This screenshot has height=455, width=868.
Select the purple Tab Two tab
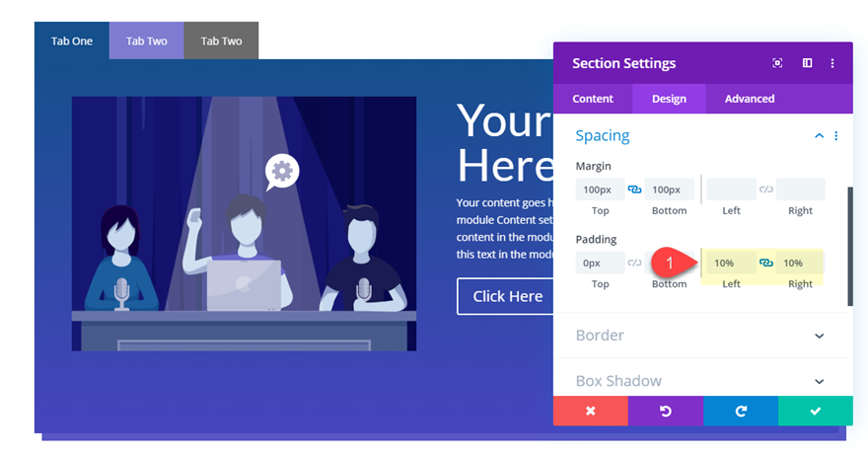146,40
